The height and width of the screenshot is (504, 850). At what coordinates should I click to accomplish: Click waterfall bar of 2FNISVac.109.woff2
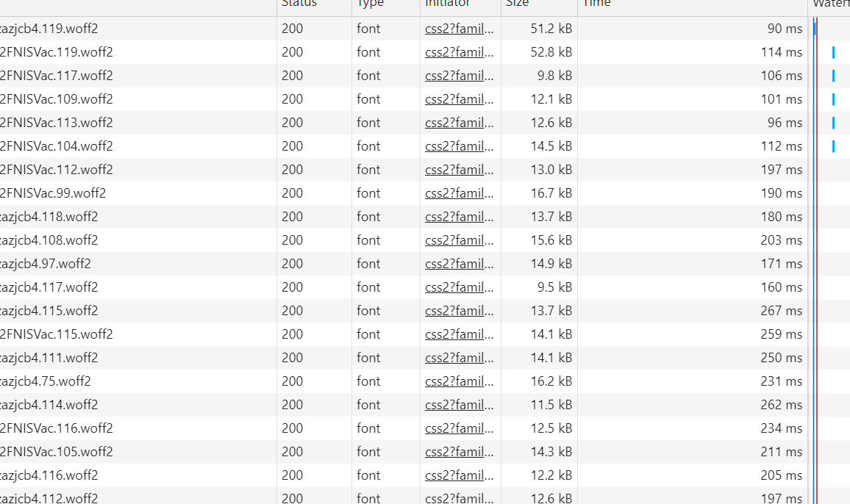pos(834,99)
